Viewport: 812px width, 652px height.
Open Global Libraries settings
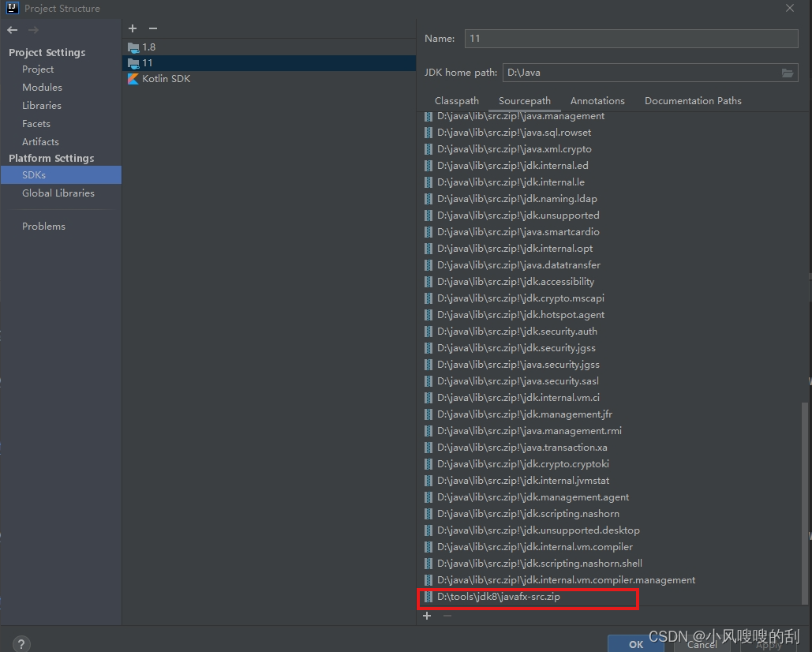(x=58, y=193)
